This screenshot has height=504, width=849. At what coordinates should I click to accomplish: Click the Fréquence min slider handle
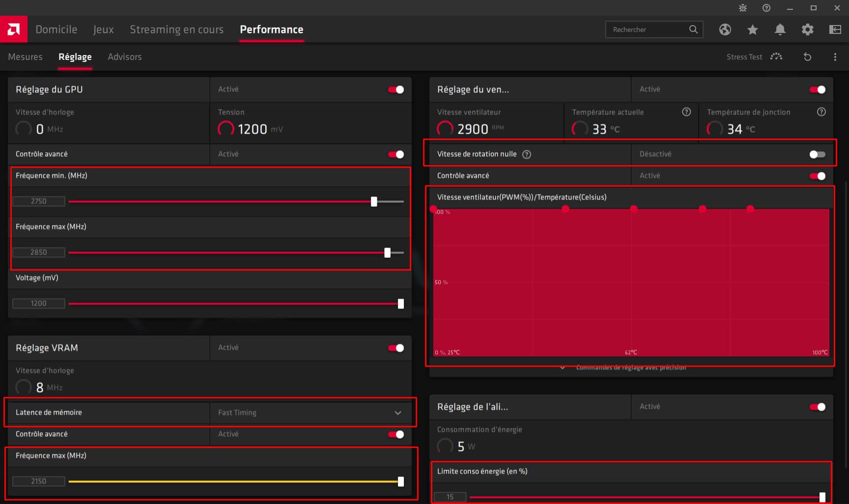pos(374,201)
